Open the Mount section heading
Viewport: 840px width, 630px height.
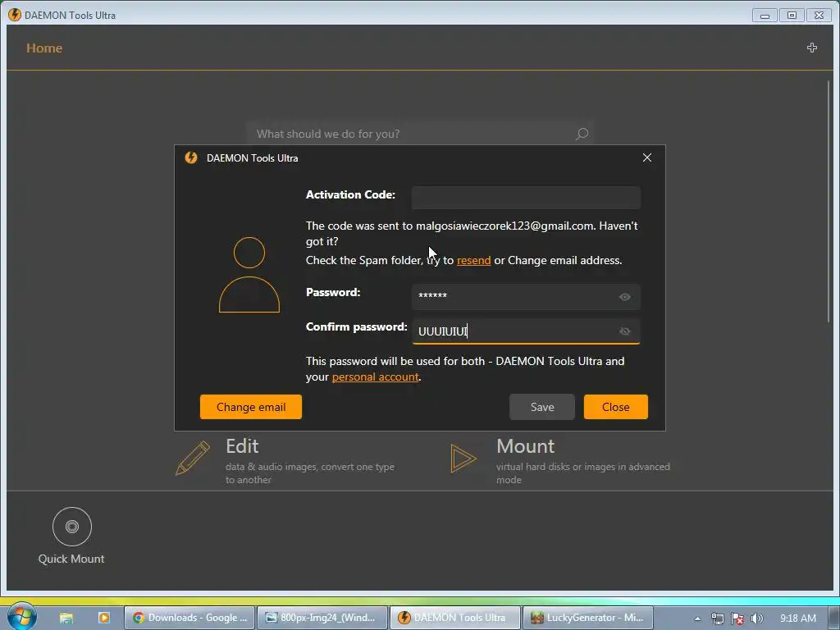526,446
